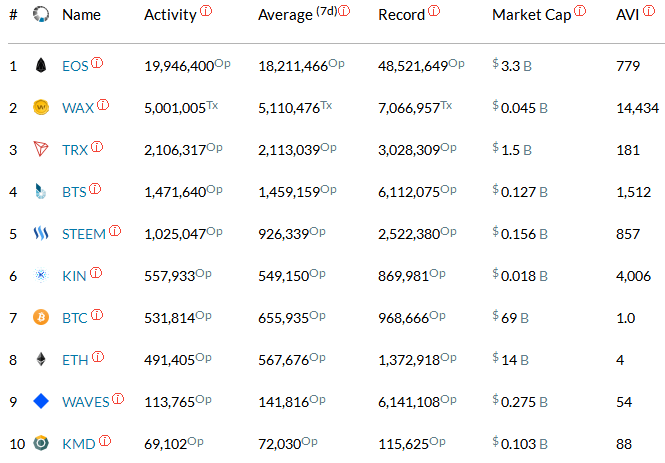Open the ETH name link
Screen dimensions: 665x463
point(75,360)
